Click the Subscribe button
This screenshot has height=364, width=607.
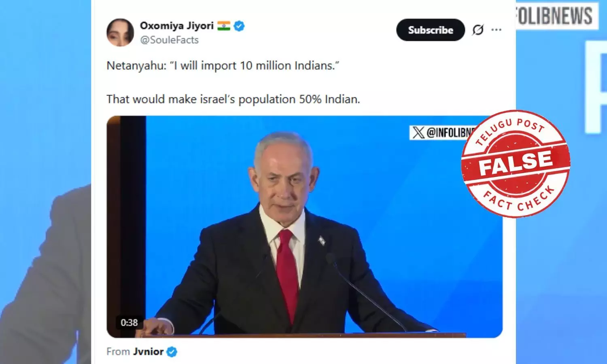click(x=431, y=30)
